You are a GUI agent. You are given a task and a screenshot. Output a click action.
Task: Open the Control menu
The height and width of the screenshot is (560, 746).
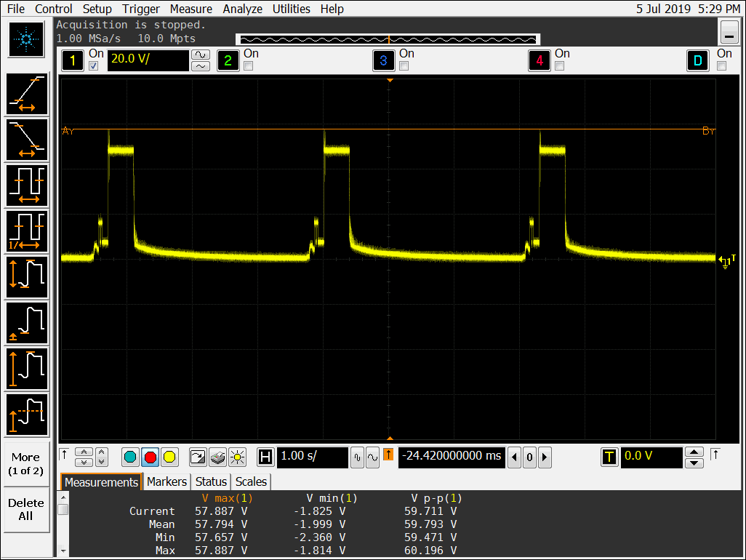coord(53,9)
